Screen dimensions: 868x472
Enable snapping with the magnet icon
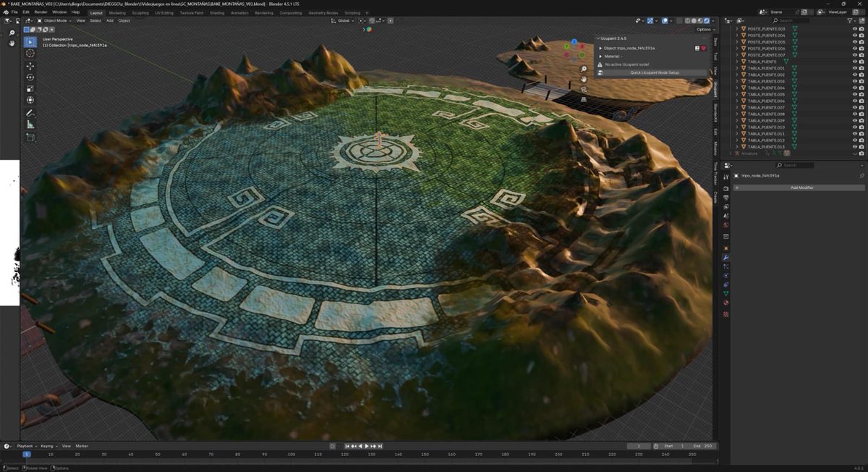[371, 21]
